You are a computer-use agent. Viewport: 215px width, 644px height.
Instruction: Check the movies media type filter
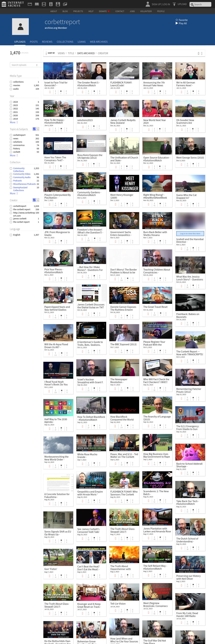[x=11, y=85]
